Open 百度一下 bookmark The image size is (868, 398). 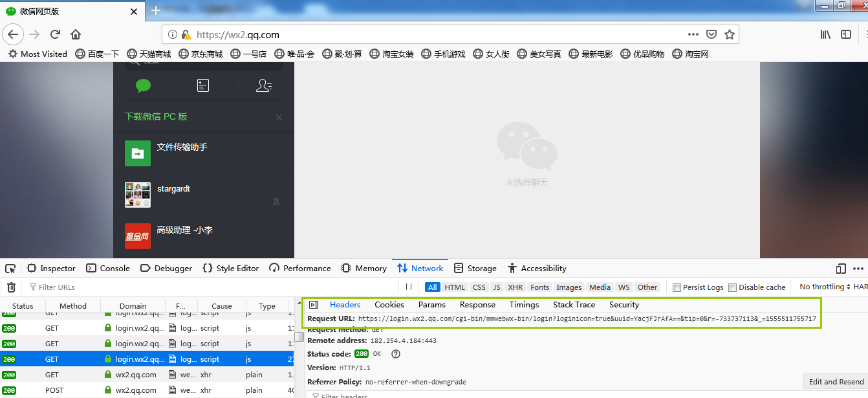click(x=97, y=54)
